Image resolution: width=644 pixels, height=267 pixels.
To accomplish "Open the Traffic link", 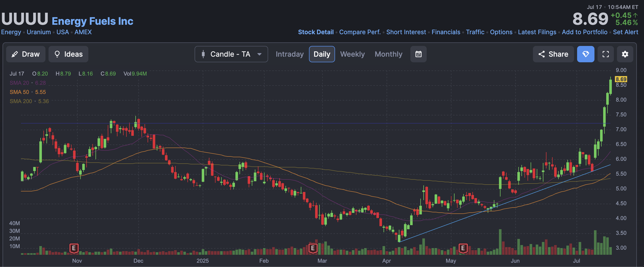I will pyautogui.click(x=475, y=32).
